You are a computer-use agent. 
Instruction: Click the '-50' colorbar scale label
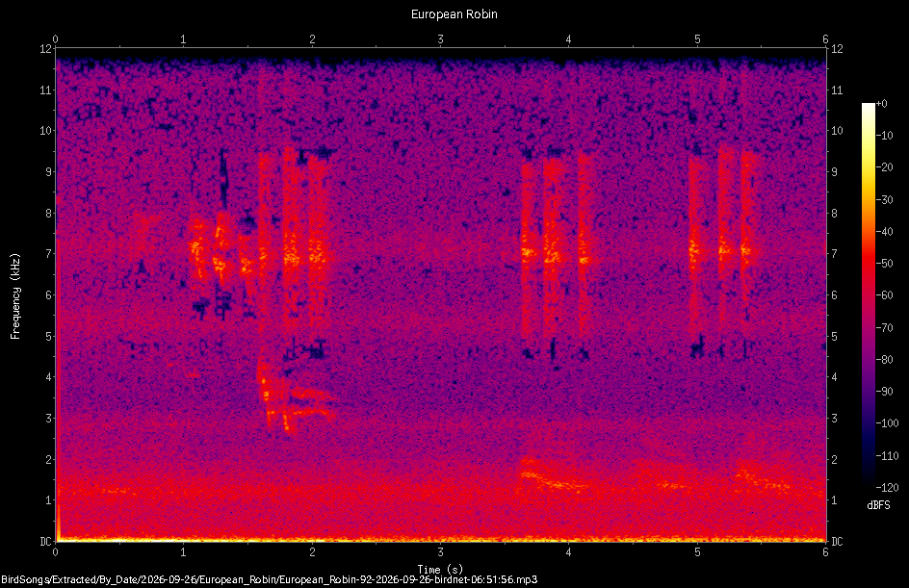[x=885, y=264]
